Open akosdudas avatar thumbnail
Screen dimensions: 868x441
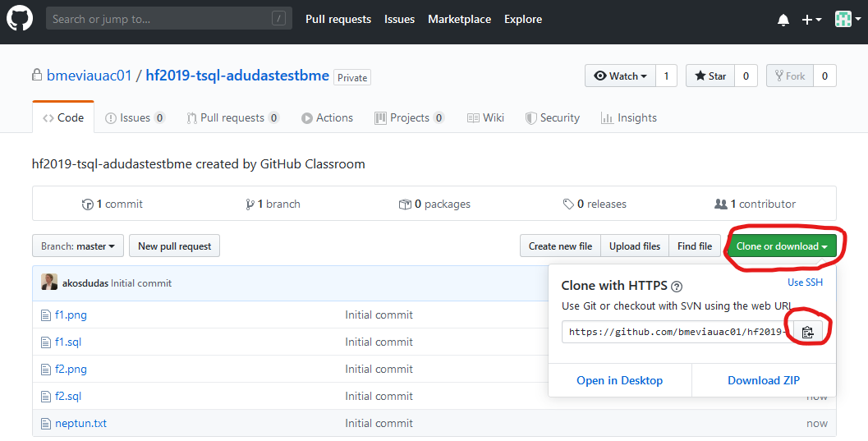[x=49, y=283]
